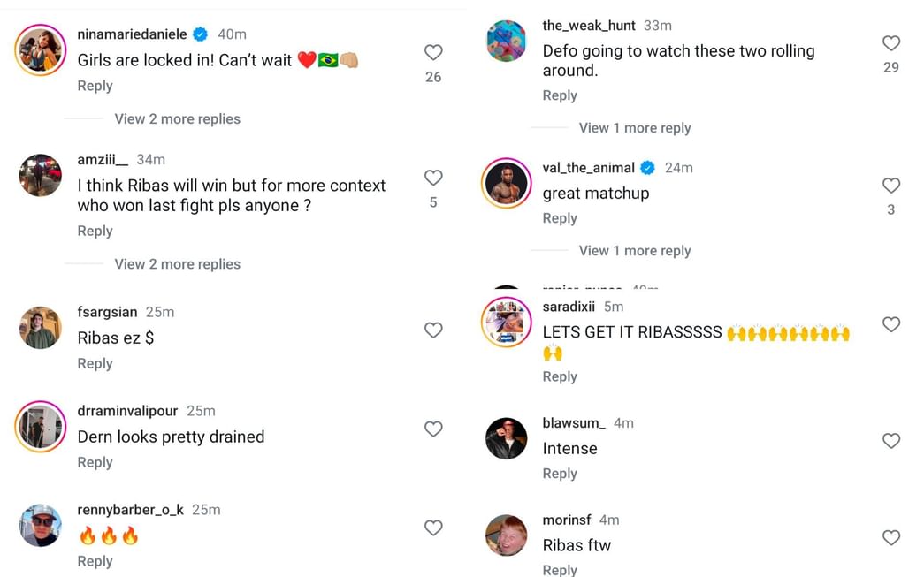
Task: Like ninamariedaniele's comment with the heart icon
Action: click(433, 51)
